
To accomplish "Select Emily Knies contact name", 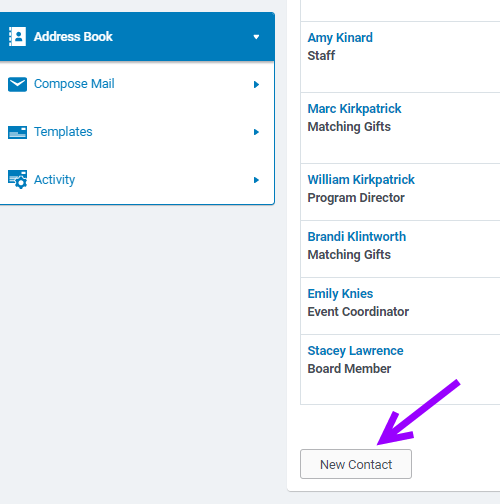I will [x=340, y=294].
